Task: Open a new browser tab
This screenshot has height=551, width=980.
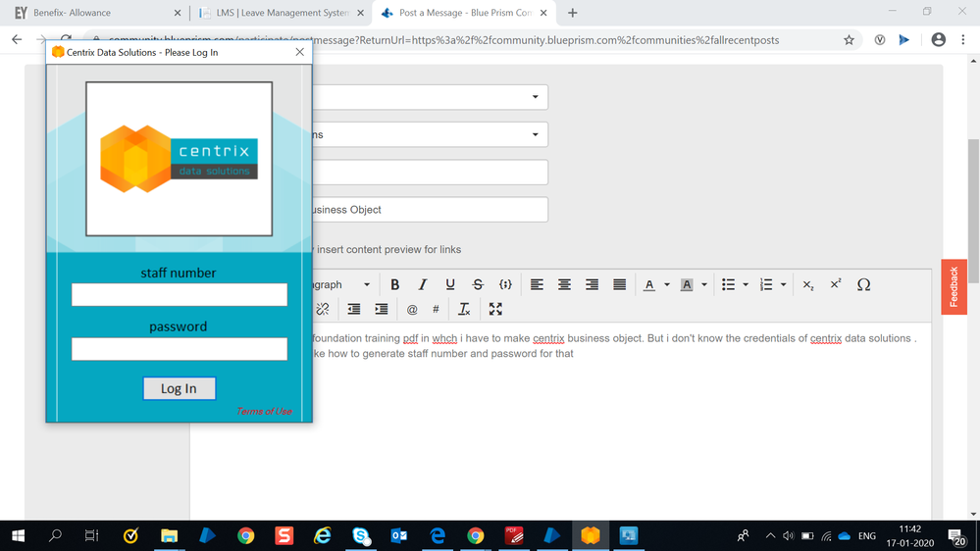Action: pos(573,13)
